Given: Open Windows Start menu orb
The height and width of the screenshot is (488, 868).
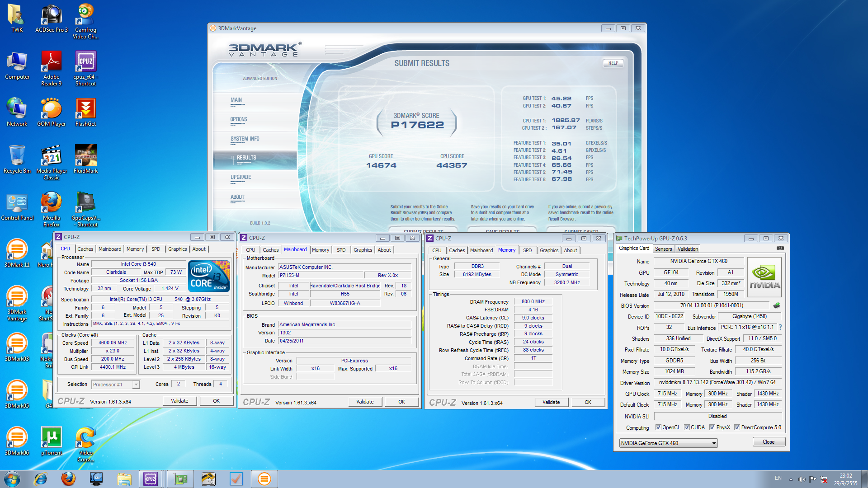Looking at the screenshot, I should tap(12, 479).
